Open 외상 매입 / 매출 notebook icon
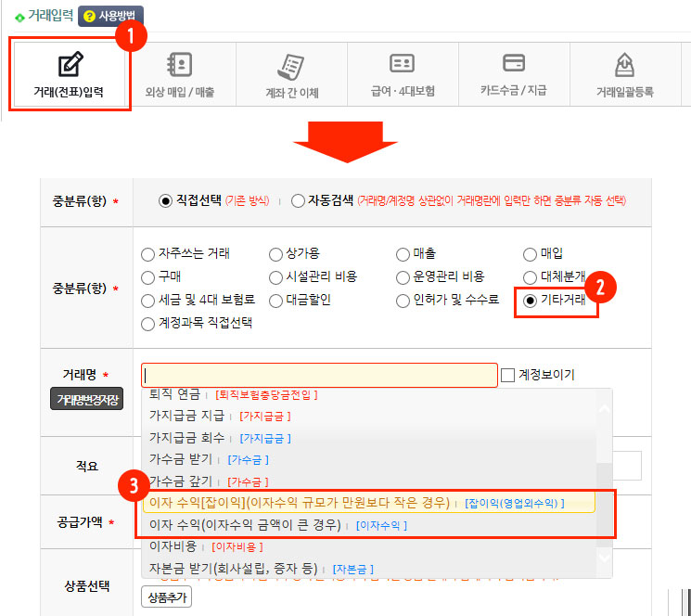 click(179, 65)
